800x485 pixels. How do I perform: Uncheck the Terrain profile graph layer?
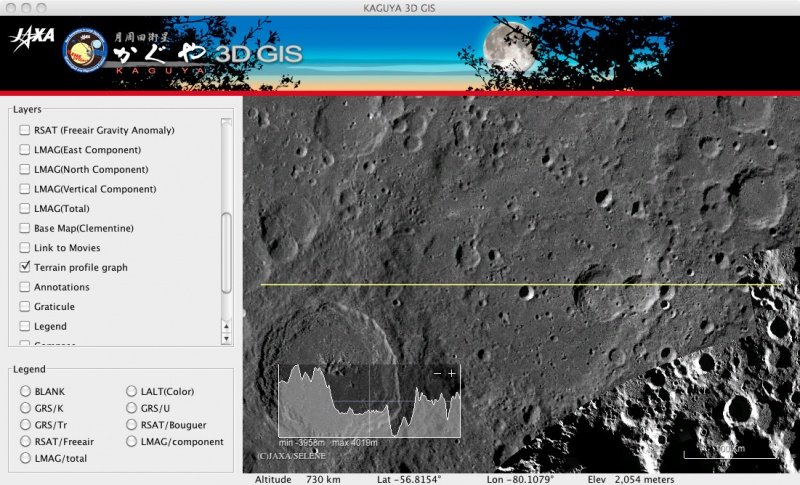[25, 268]
